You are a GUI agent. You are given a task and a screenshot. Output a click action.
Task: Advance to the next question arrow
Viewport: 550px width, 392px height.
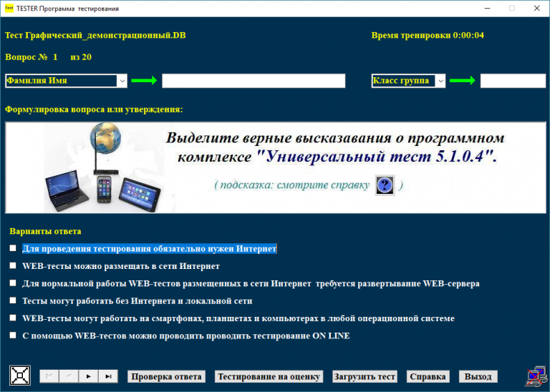[89, 376]
